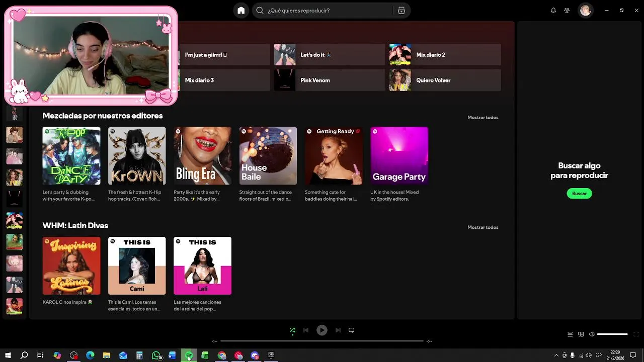Open the Quiero Volver shortcut
The height and width of the screenshot is (362, 644).
[445, 80]
